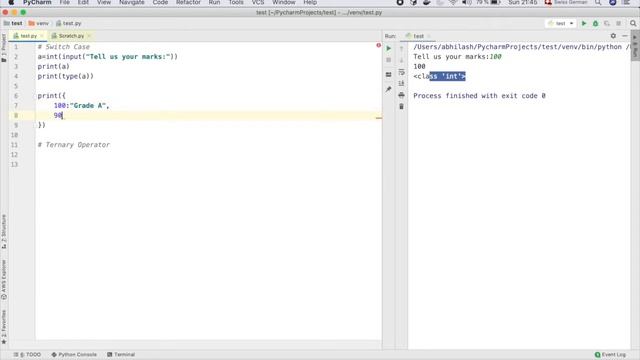Restore layout icon in Run panel

click(389, 75)
